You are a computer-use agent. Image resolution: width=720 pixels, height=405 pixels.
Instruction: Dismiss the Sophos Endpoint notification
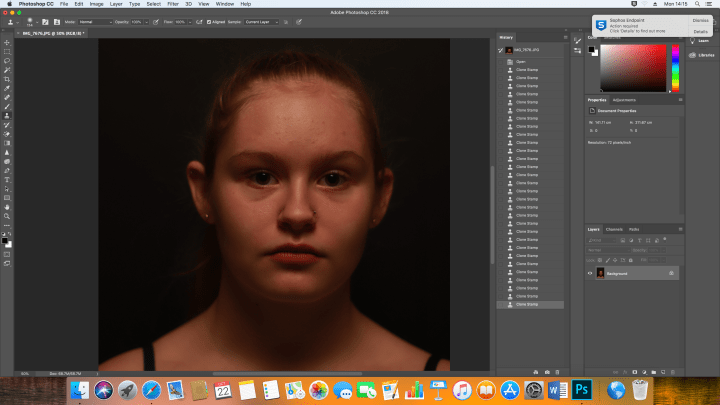[701, 20]
